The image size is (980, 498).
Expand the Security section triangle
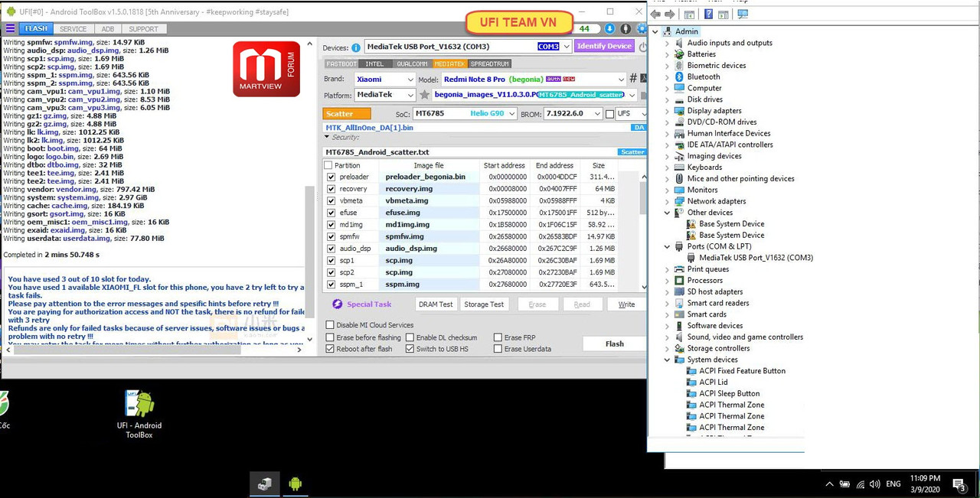click(x=328, y=138)
